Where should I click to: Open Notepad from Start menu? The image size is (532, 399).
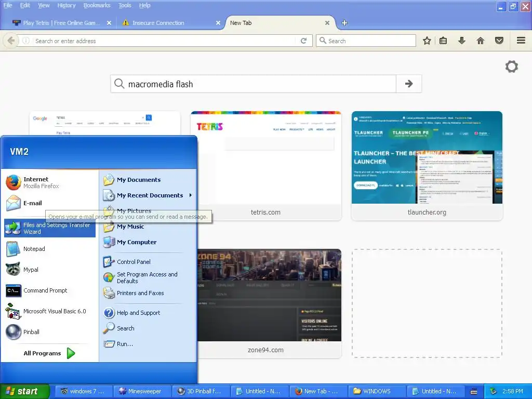click(49, 249)
